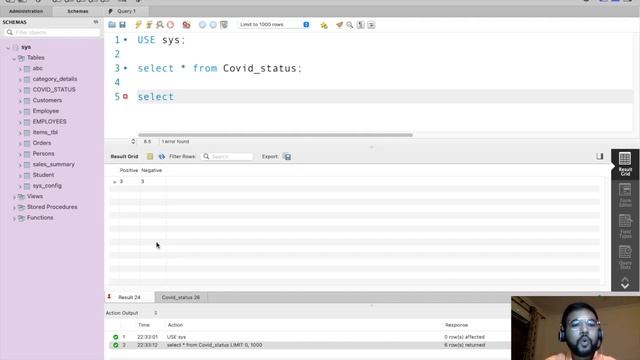This screenshot has width=640, height=360.
Task: Open the editor zoom stepper arrows
Action: click(133, 142)
